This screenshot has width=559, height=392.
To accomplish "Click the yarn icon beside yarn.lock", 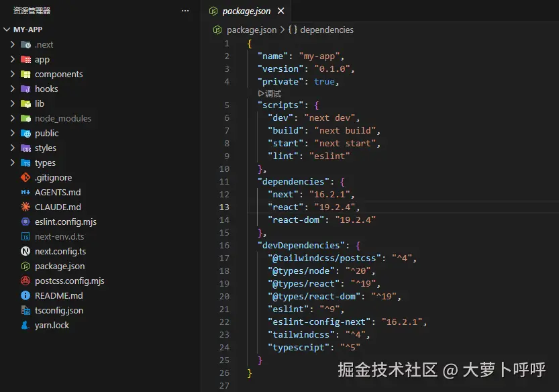I will tap(26, 325).
